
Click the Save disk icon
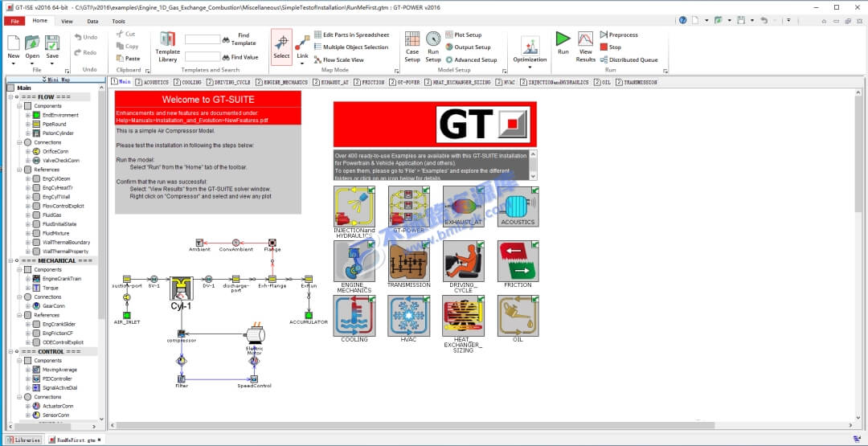(x=52, y=43)
